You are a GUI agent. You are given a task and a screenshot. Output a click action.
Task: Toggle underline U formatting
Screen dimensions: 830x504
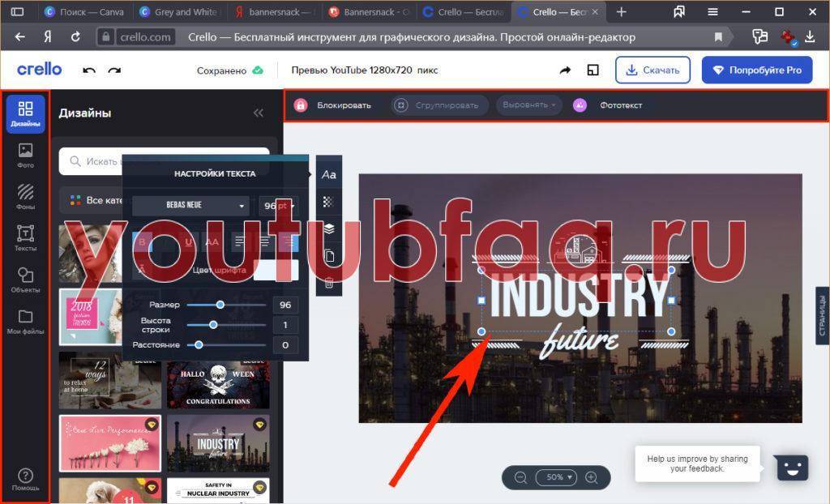click(188, 242)
